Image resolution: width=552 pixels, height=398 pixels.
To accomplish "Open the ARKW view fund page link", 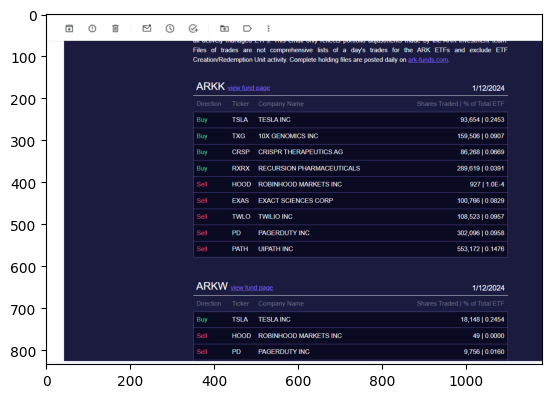I will pyautogui.click(x=252, y=288).
